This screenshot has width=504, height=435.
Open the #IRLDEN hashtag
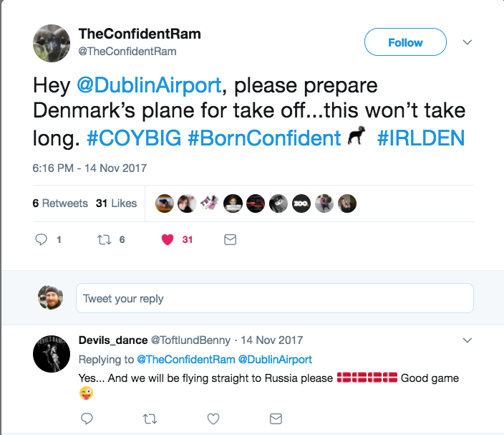tap(420, 138)
